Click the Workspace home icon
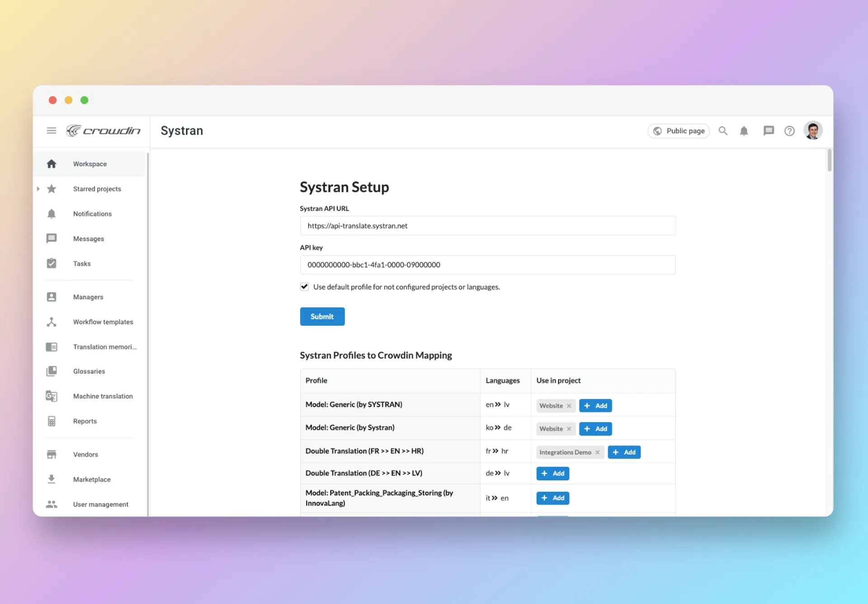Viewport: 868px width, 604px height. [x=52, y=164]
